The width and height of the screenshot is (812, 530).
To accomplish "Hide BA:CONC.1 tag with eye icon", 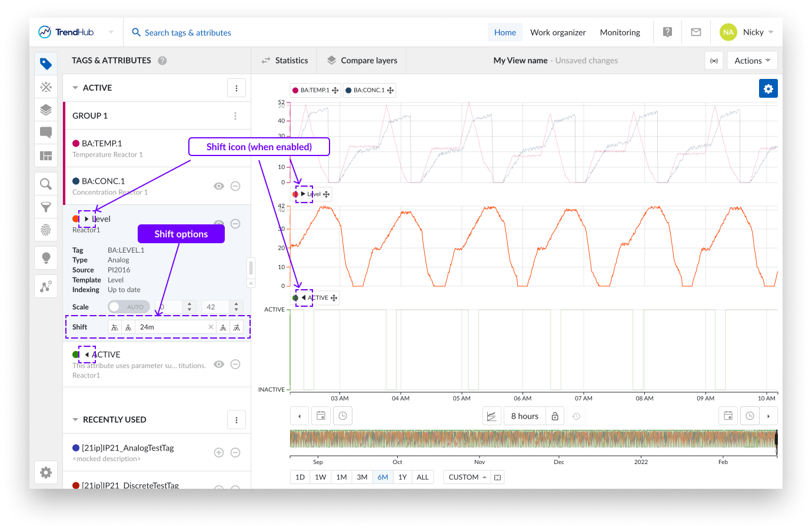I will click(219, 186).
